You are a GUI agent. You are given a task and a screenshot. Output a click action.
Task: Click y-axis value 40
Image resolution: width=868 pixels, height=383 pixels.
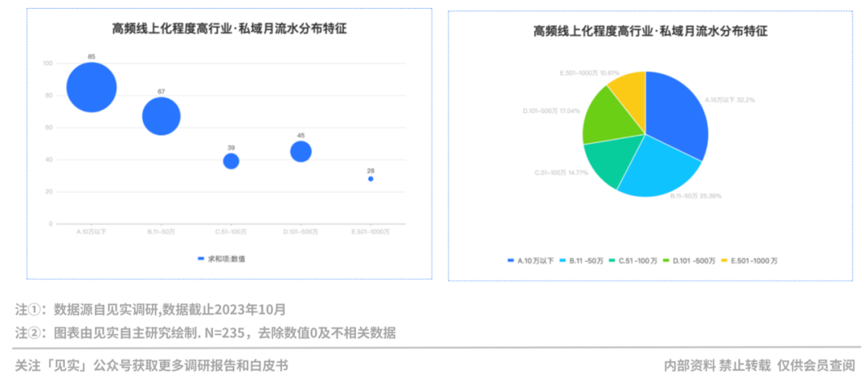coord(49,160)
